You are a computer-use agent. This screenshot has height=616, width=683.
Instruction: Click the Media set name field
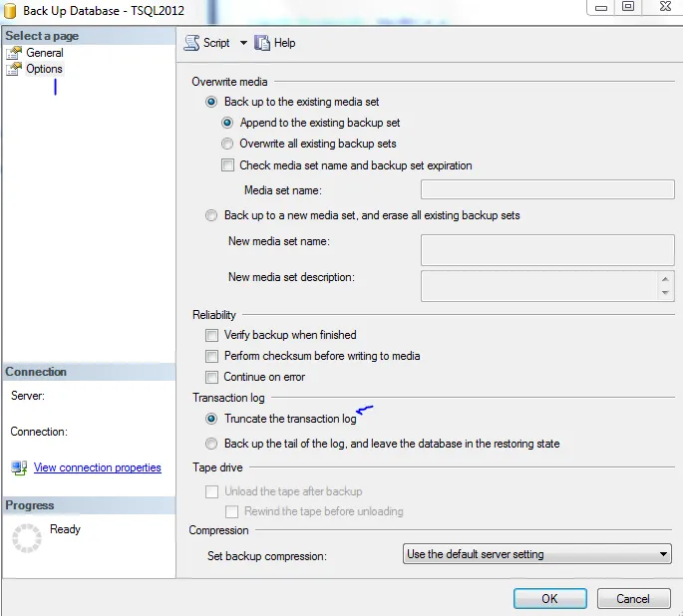tap(547, 189)
